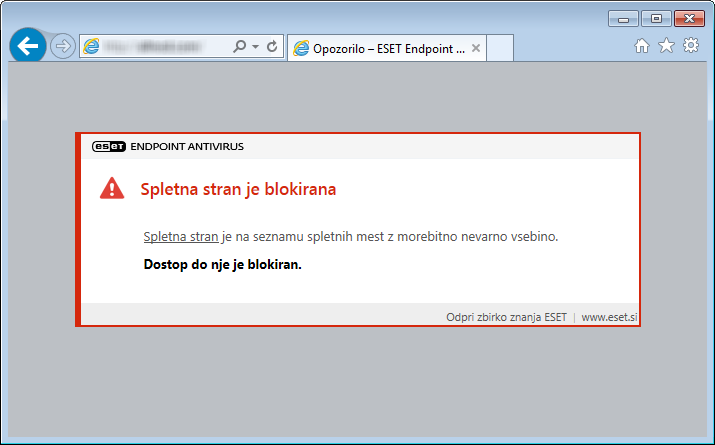Close the Opozorilo – ESET Endpoint tab

[476, 48]
